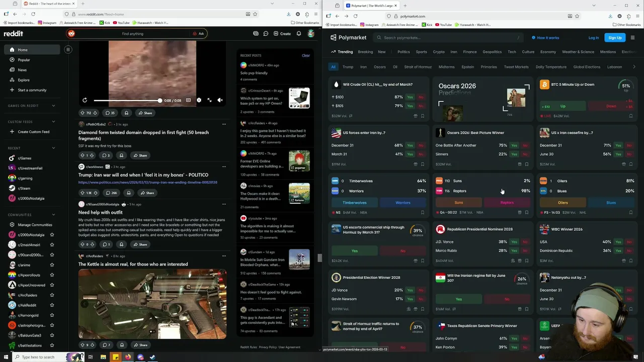Open options on Need help with outfit post
644x362 pixels.
point(224,204)
